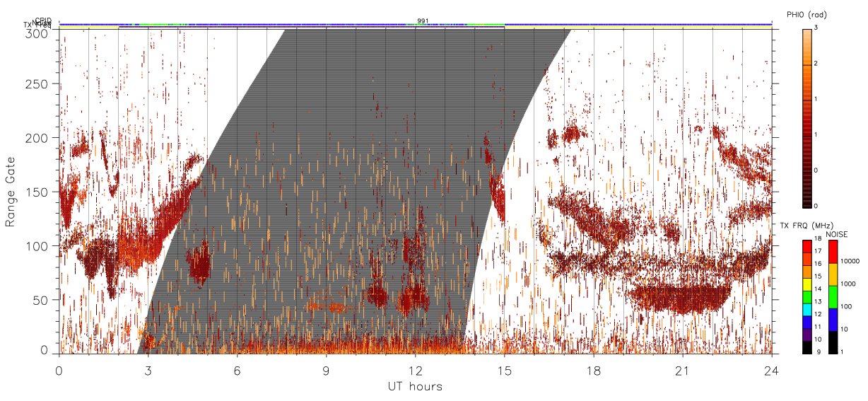The width and height of the screenshot is (868, 401).
Task: Select the purple 10–11 MHz TX FRQ swatch
Action: 807,334
